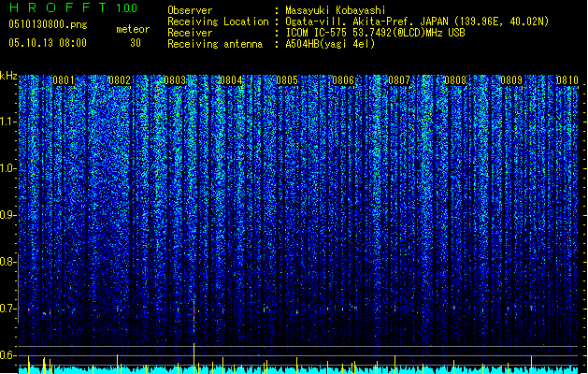Select the file name 0510130800.png

(x=48, y=24)
